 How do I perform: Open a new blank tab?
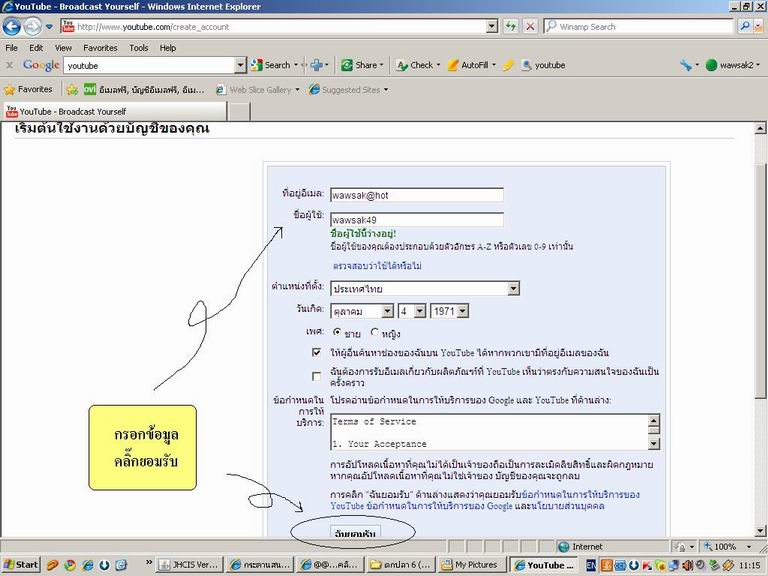coord(240,112)
